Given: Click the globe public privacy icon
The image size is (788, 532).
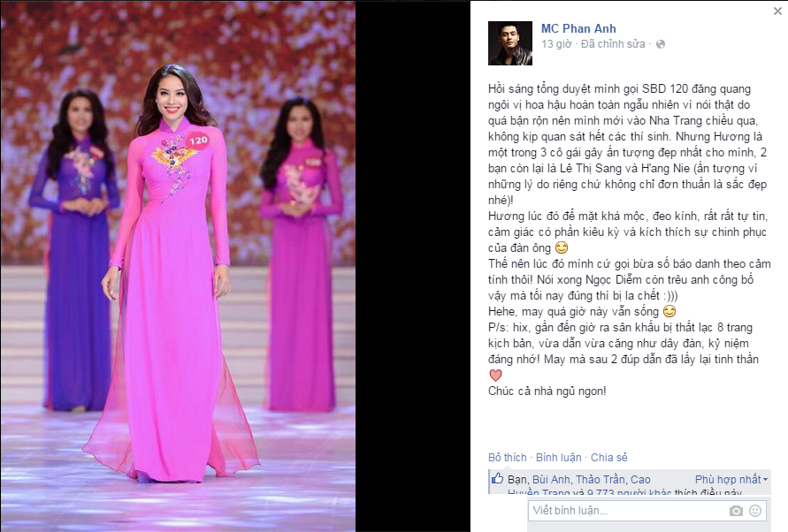Looking at the screenshot, I should 661,44.
